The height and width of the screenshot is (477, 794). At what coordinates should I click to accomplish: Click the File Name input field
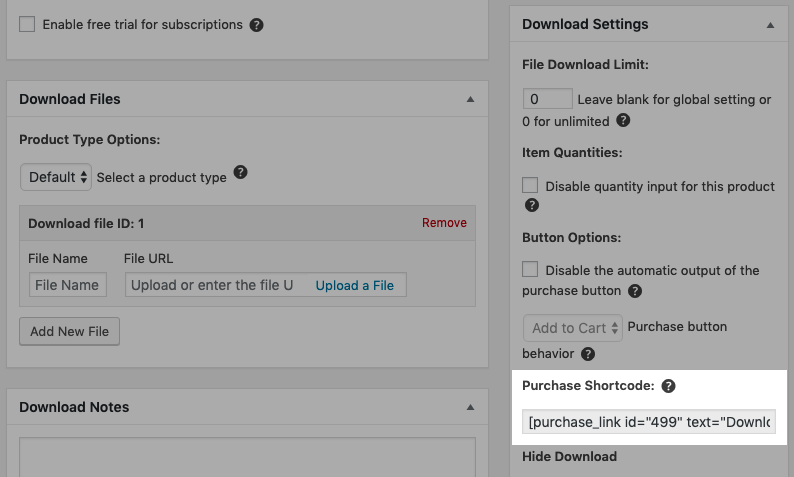click(67, 285)
